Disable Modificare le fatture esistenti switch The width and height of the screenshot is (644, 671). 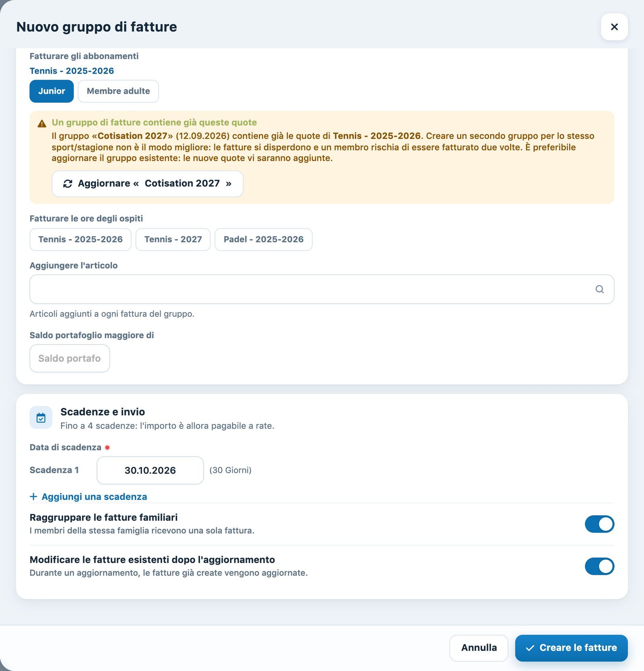(x=599, y=566)
